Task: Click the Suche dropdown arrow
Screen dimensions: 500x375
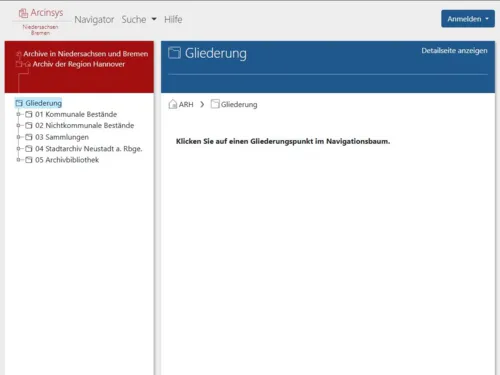Action: click(154, 19)
